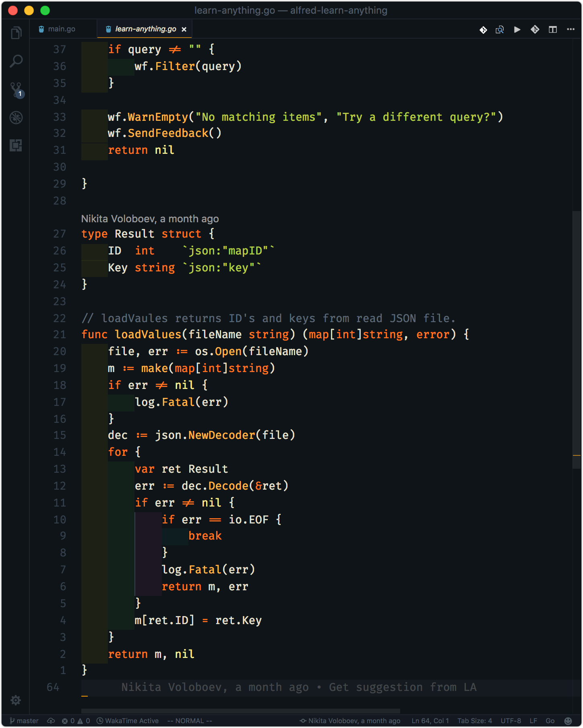Click the comment about loadVaules
Viewport: 583px width, 728px height.
point(269,318)
